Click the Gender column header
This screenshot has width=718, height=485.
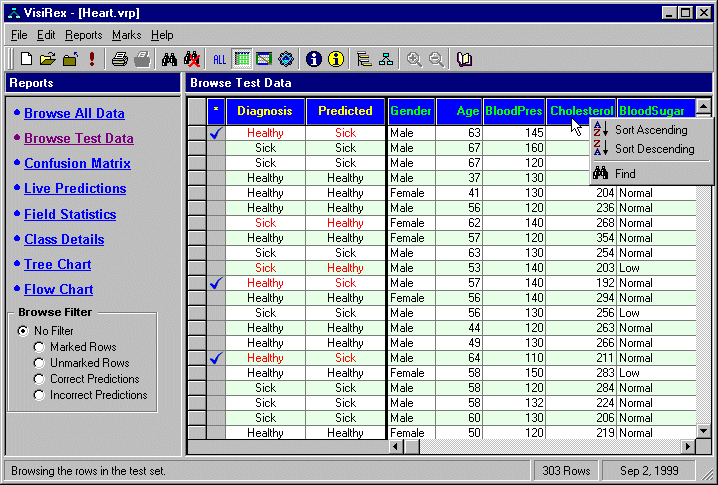[x=411, y=111]
